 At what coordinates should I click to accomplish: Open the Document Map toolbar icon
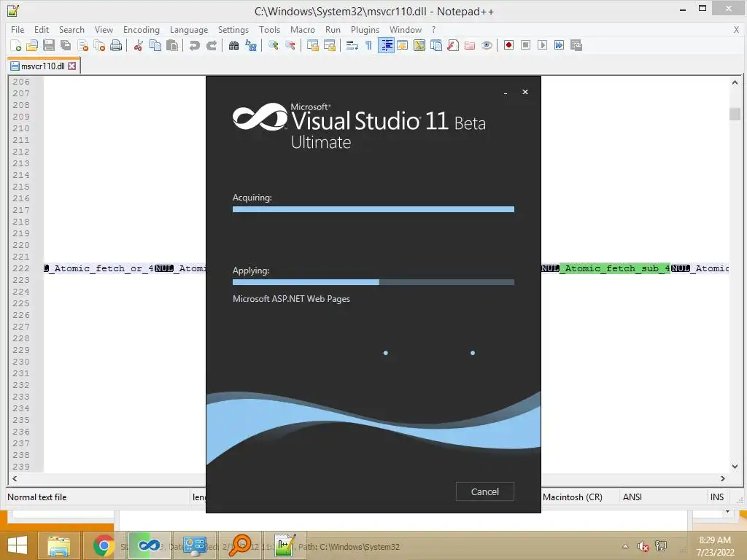click(x=419, y=45)
